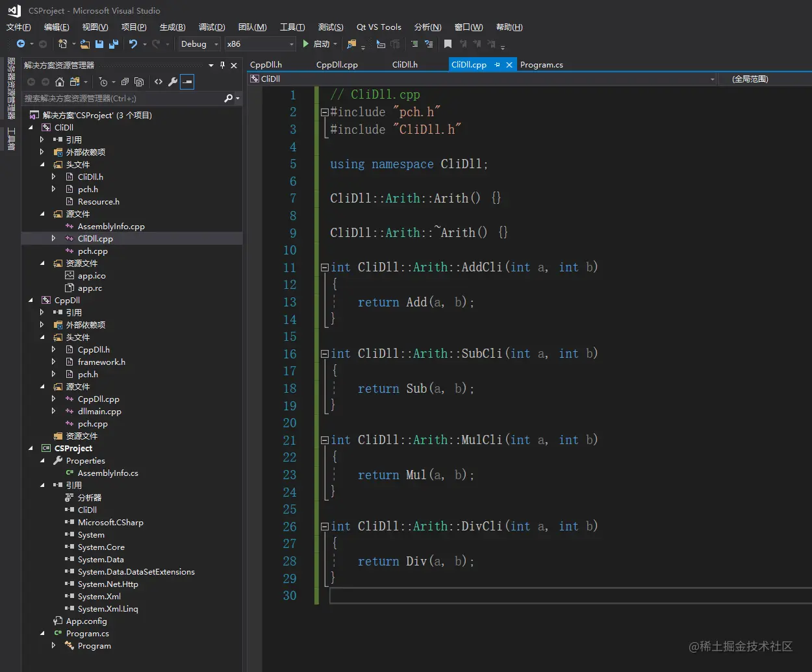Click the Save toolbar icon
This screenshot has width=812, height=672.
99,44
